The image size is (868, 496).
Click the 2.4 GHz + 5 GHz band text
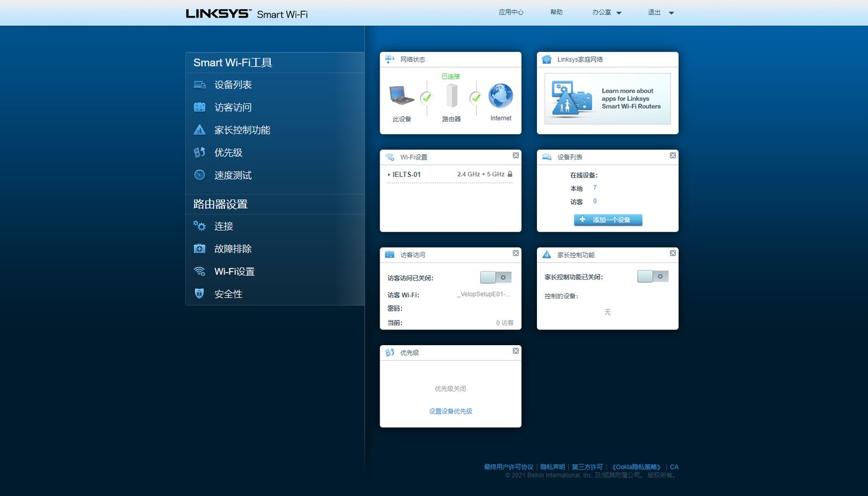click(x=481, y=174)
